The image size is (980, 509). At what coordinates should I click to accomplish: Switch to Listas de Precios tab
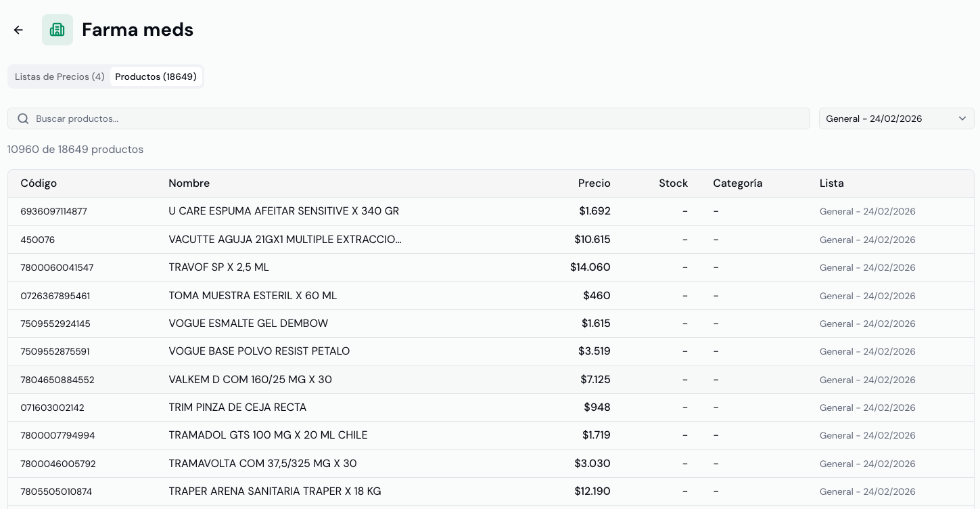[60, 76]
